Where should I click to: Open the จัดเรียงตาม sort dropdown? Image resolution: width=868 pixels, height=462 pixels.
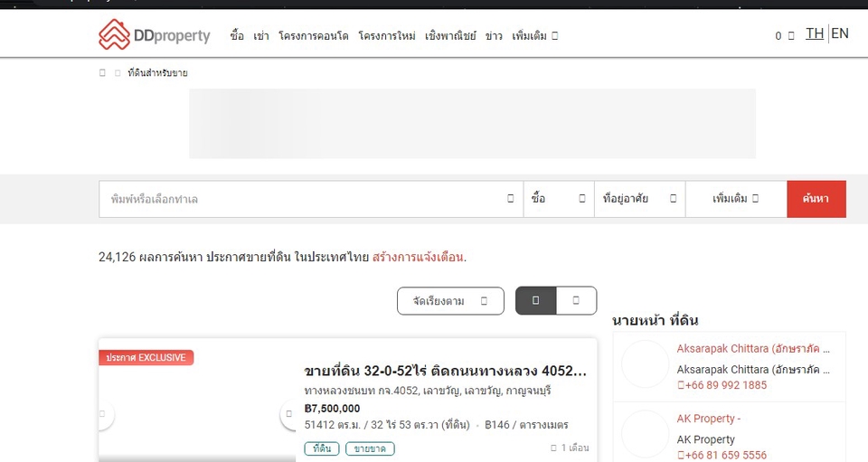coord(450,301)
